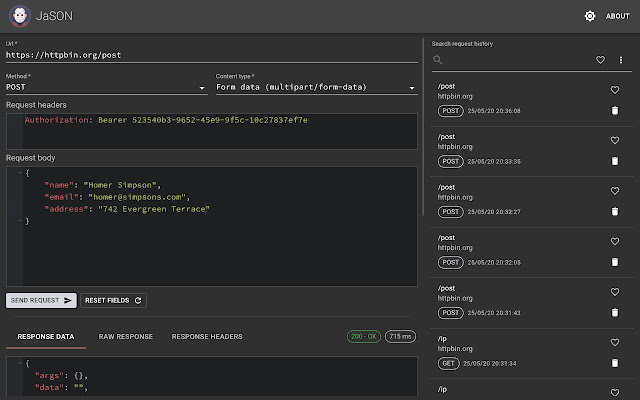The image size is (640, 400).
Task: Delete the 20:31:34 /ip GET entry
Action: click(x=615, y=363)
